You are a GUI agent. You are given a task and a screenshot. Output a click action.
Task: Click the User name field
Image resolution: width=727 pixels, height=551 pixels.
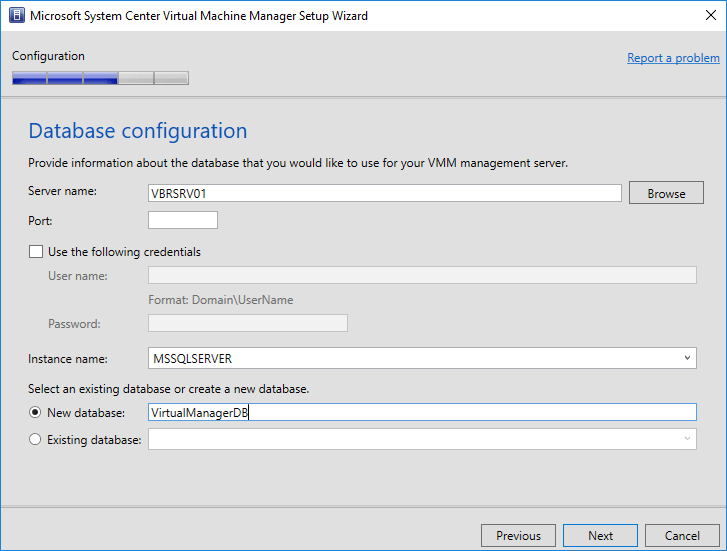coord(421,276)
